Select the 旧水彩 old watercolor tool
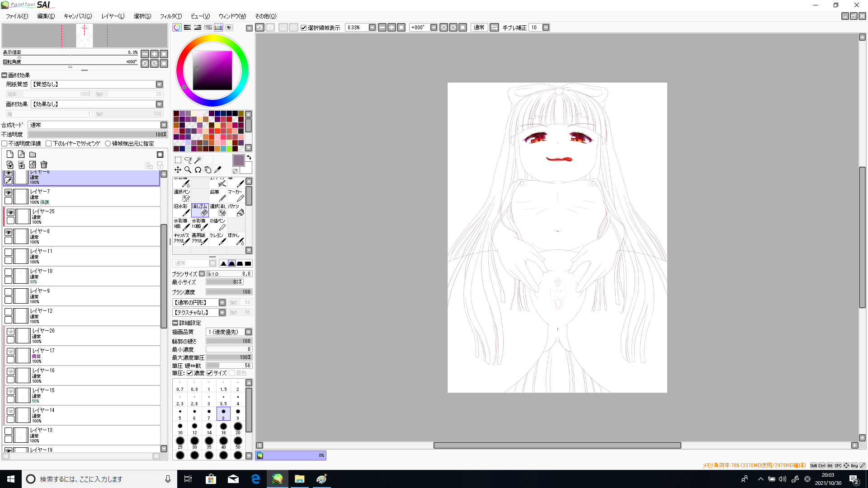The image size is (868, 488). coord(182,210)
